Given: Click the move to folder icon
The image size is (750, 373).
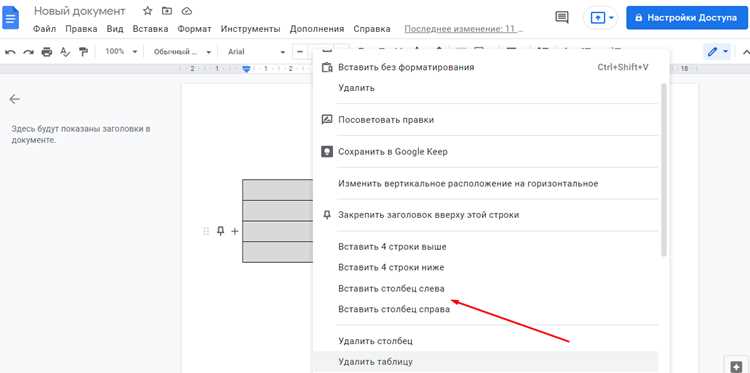Looking at the screenshot, I should coord(167,11).
